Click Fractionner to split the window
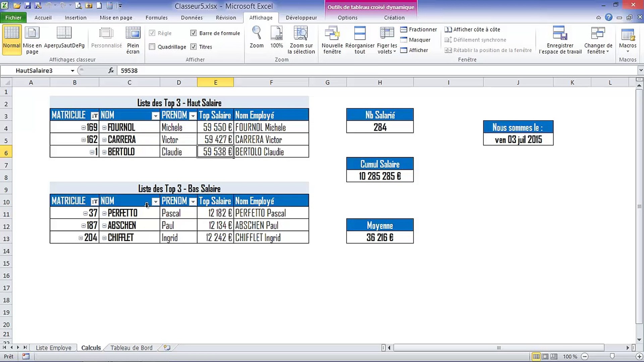 tap(419, 29)
